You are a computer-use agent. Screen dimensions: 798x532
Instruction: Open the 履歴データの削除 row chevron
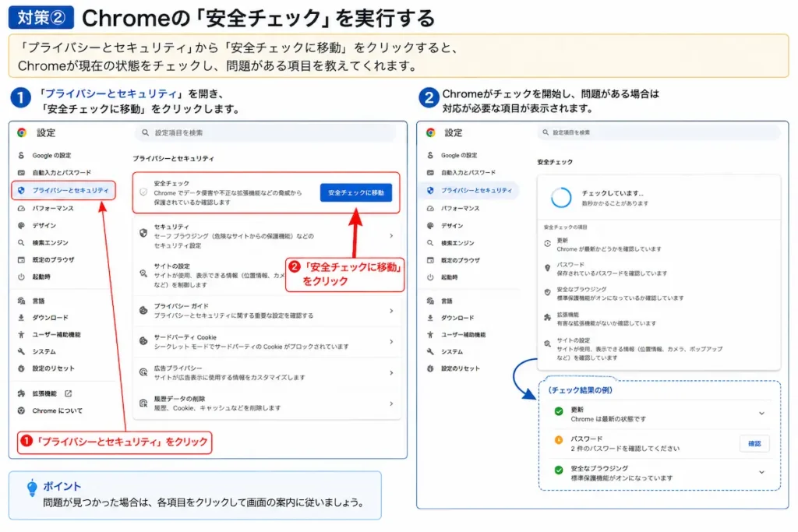(391, 403)
